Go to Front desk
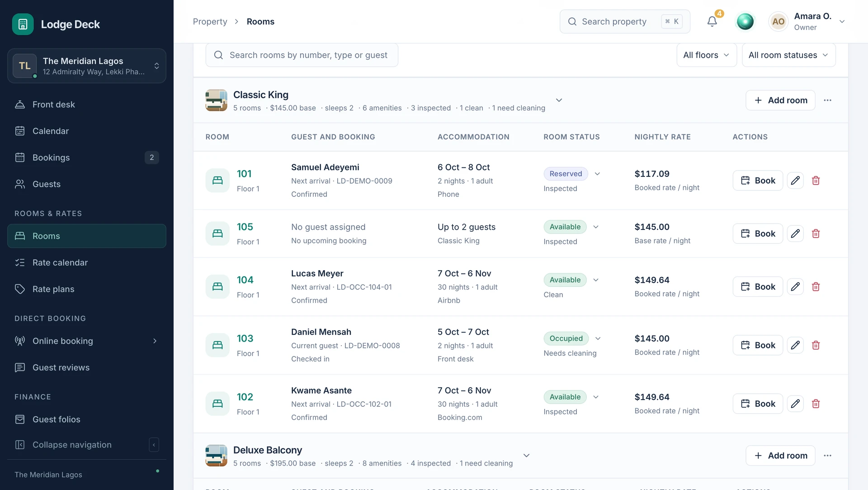The height and width of the screenshot is (490, 868). 87,105
